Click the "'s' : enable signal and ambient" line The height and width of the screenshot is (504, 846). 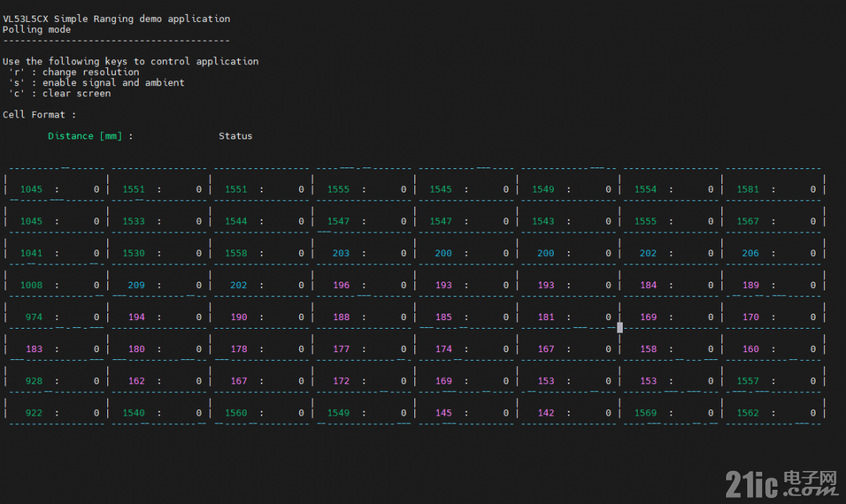click(x=96, y=82)
